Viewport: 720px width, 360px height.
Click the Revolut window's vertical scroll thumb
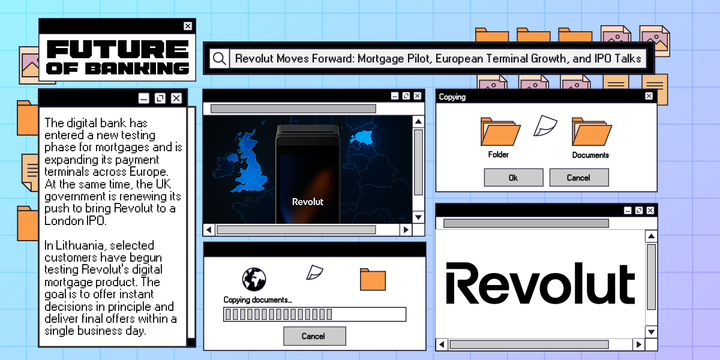pos(651,277)
